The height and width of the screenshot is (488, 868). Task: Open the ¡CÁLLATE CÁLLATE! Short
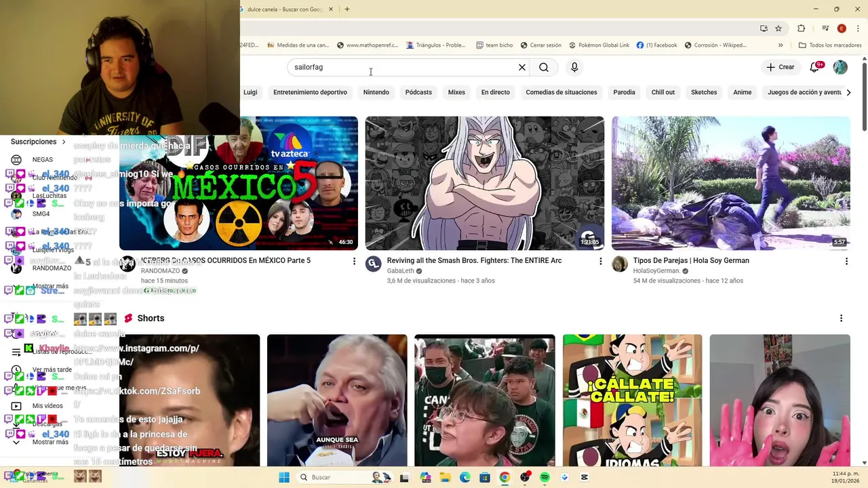[633, 401]
